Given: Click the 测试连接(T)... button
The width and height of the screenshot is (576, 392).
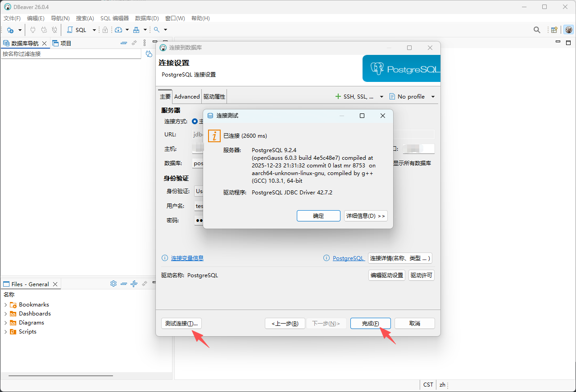Looking at the screenshot, I should point(181,323).
